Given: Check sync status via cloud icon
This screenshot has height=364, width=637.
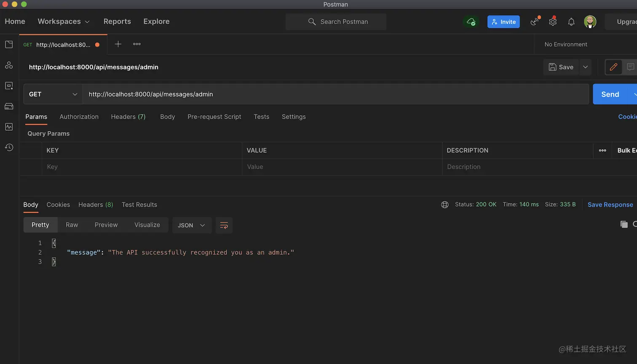Looking at the screenshot, I should (471, 21).
